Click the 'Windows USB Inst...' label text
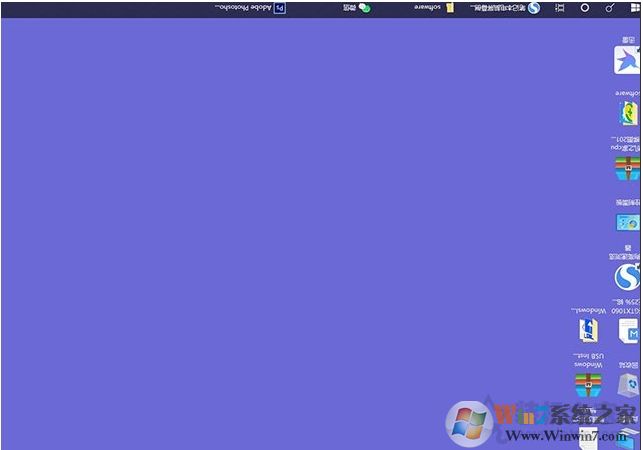 pyautogui.click(x=588, y=360)
